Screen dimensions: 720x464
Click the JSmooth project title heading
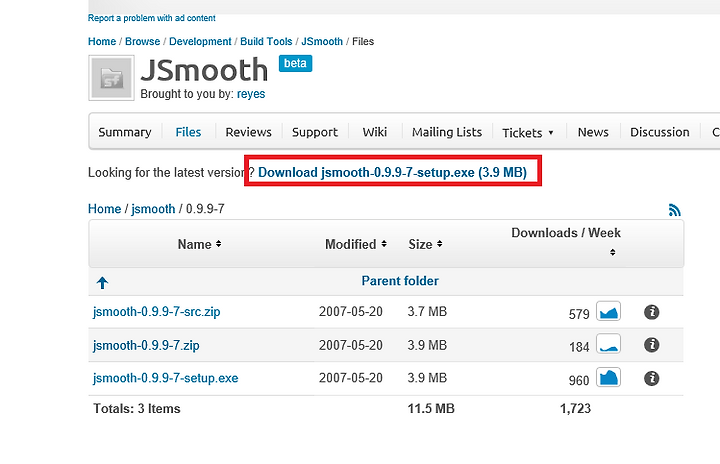tap(204, 70)
